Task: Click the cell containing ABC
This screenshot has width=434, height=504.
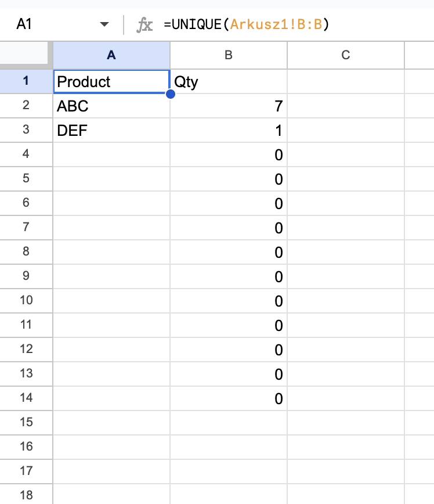Action: pos(111,106)
